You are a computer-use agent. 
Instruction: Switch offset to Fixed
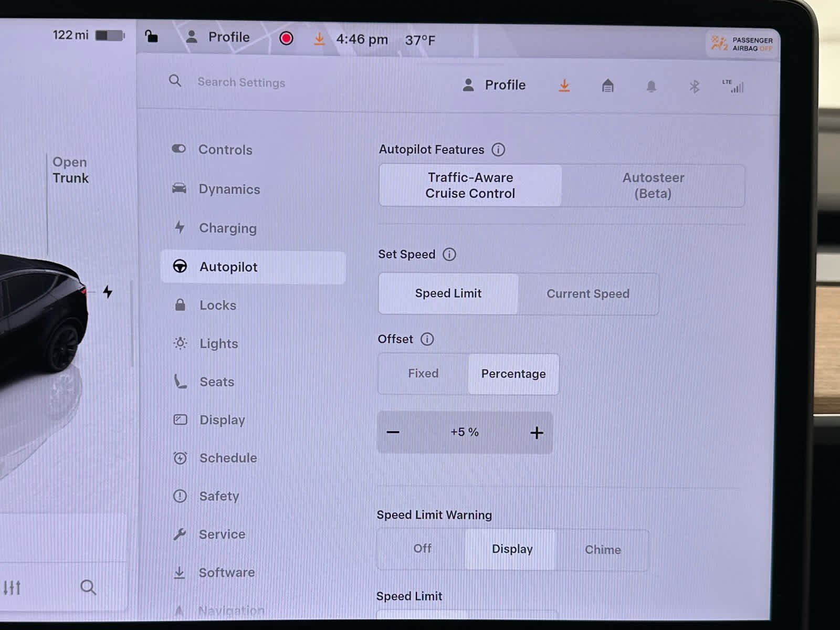pyautogui.click(x=423, y=373)
